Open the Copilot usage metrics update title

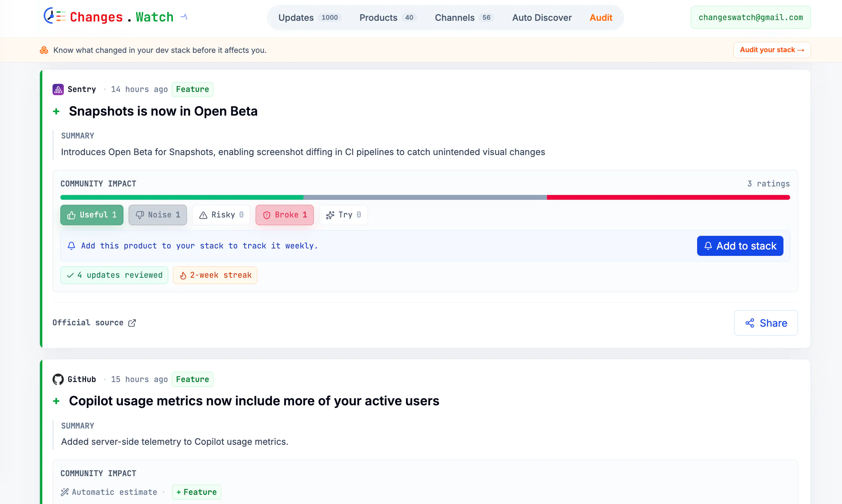(254, 401)
